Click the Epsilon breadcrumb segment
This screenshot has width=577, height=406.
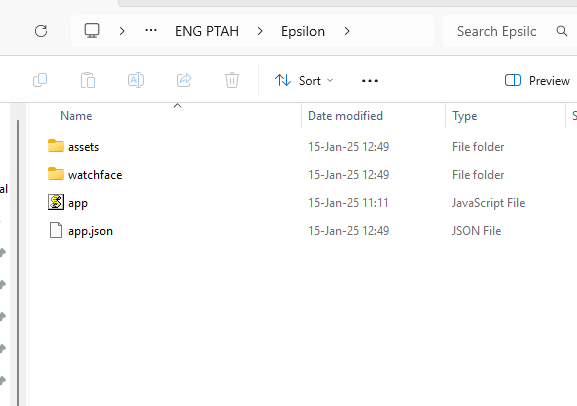tap(303, 31)
